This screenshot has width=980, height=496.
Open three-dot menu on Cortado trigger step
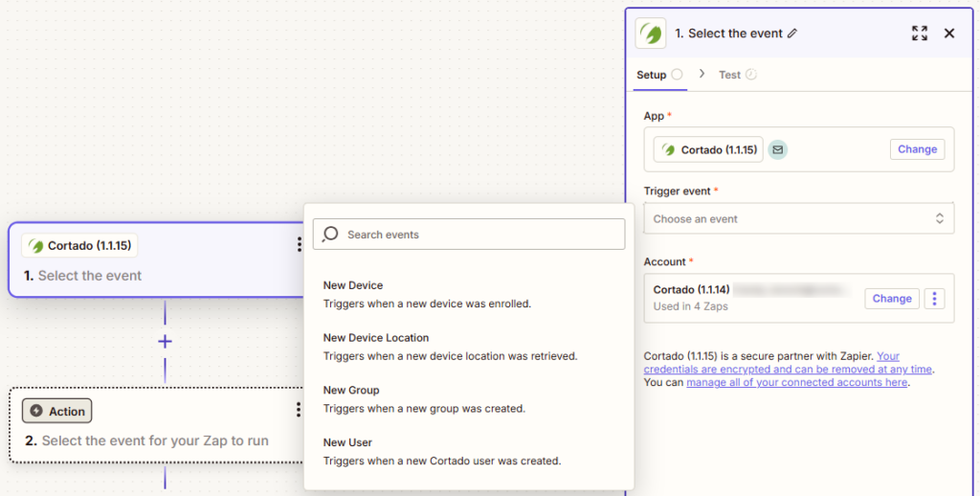[x=300, y=244]
